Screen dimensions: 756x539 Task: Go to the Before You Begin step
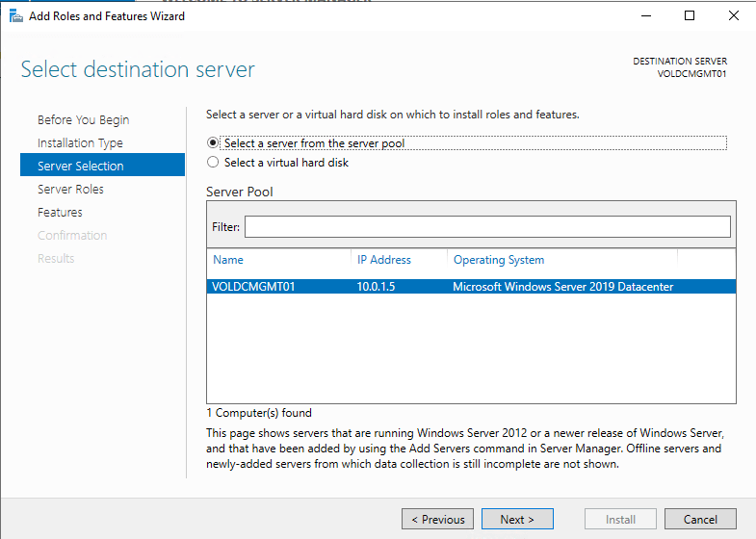83,120
